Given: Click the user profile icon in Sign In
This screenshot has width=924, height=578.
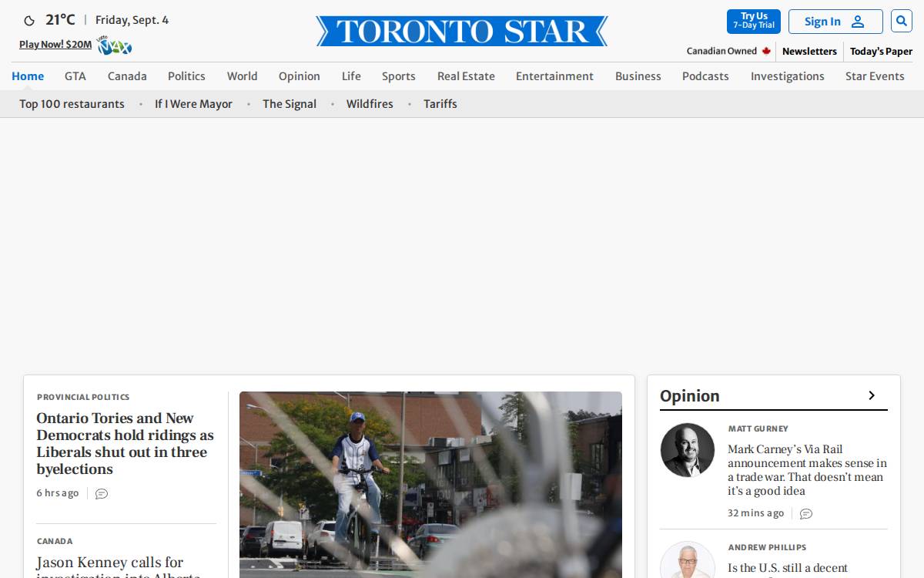Looking at the screenshot, I should pyautogui.click(x=858, y=22).
